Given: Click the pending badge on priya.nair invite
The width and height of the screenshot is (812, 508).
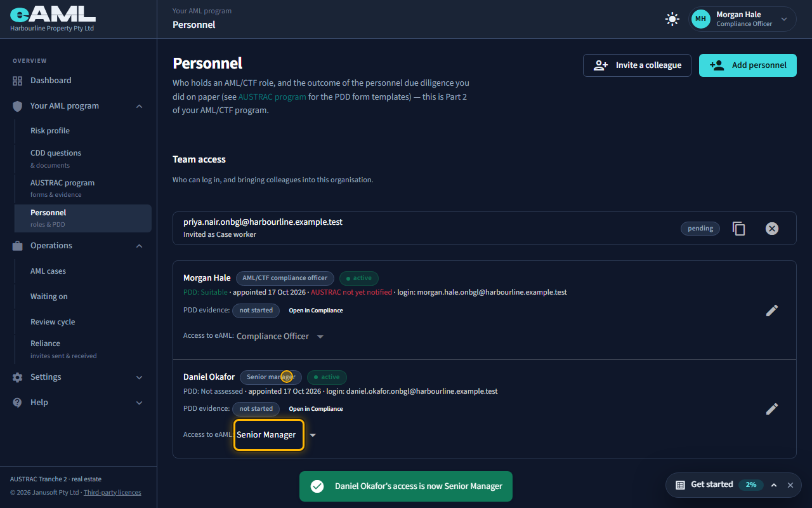Looking at the screenshot, I should point(700,229).
